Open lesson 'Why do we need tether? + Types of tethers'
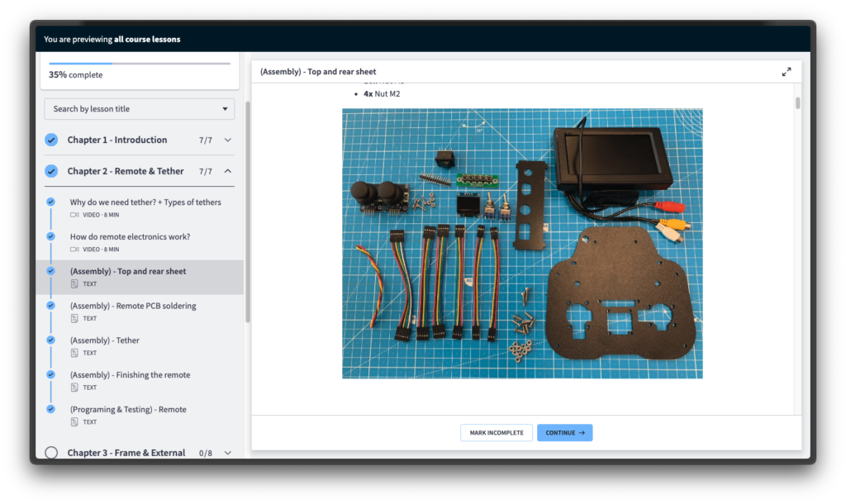The image size is (846, 504). tap(145, 202)
